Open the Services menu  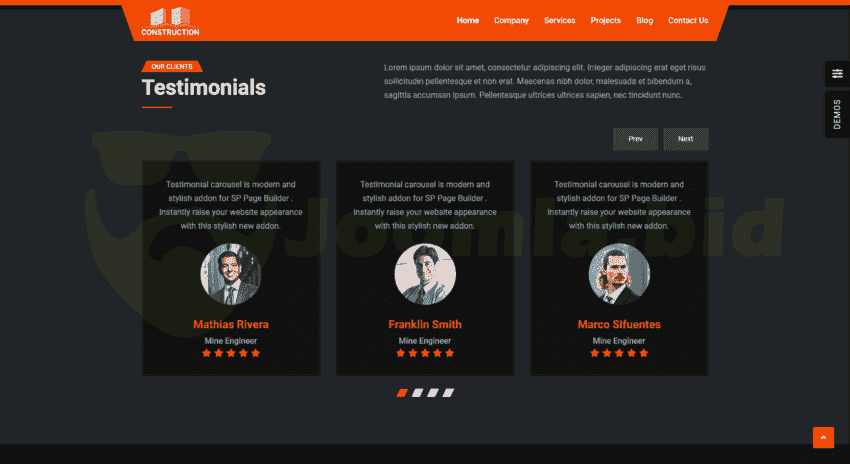click(559, 21)
